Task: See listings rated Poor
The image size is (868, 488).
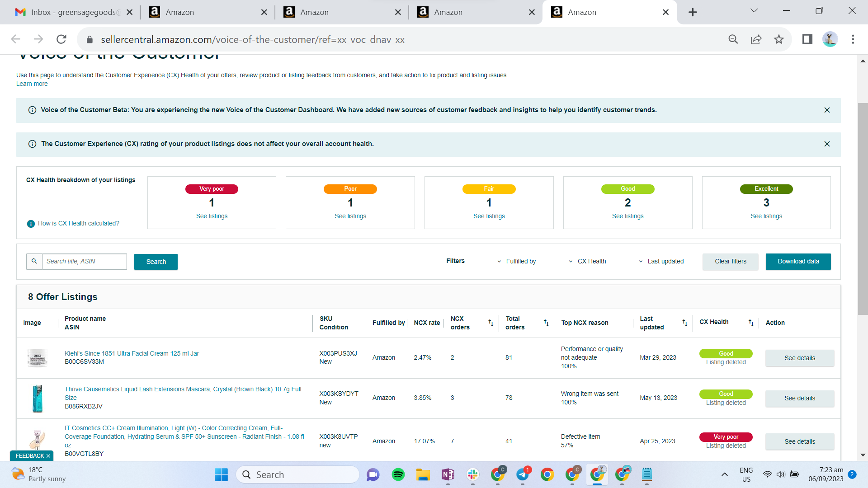Action: [350, 216]
